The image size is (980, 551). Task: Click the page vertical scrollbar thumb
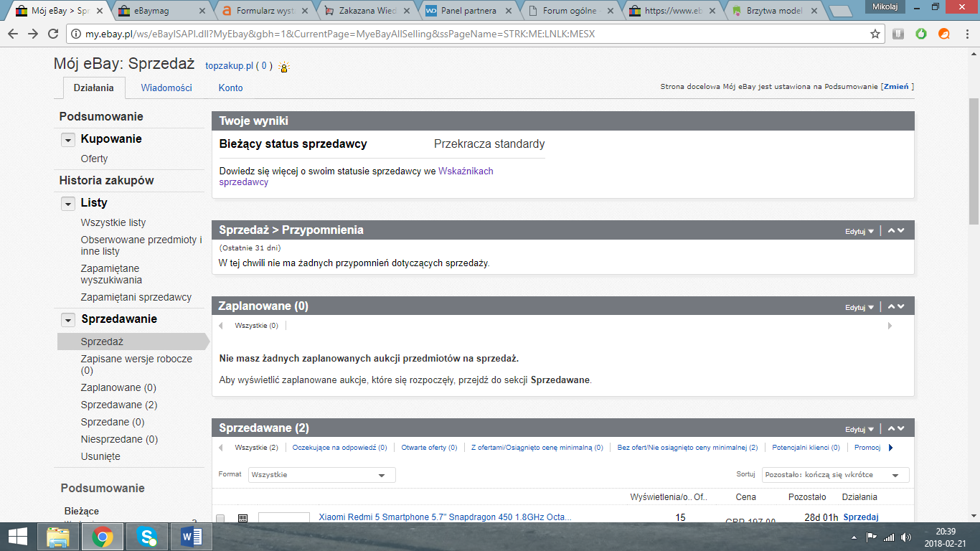point(974,161)
